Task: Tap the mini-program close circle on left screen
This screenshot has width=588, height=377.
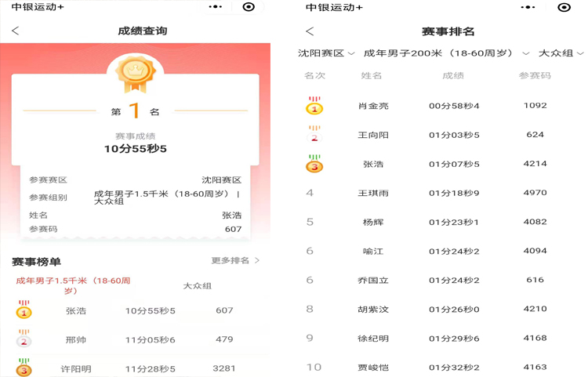Action: click(249, 7)
